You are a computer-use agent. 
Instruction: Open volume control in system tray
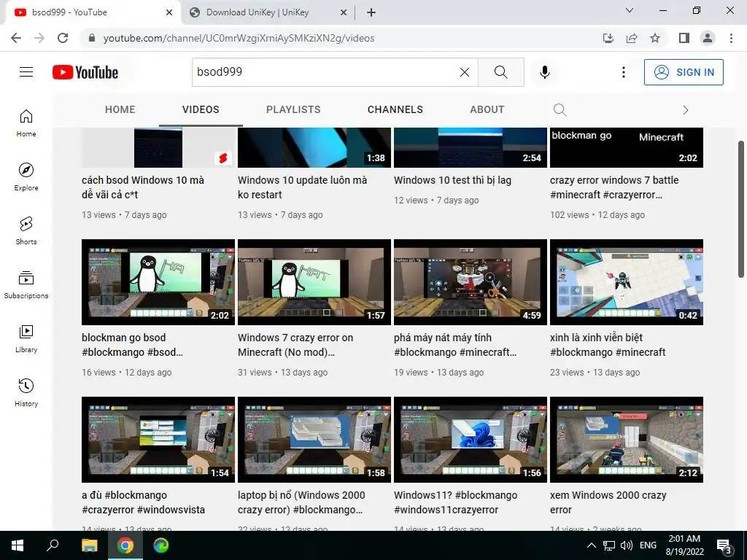tap(627, 545)
